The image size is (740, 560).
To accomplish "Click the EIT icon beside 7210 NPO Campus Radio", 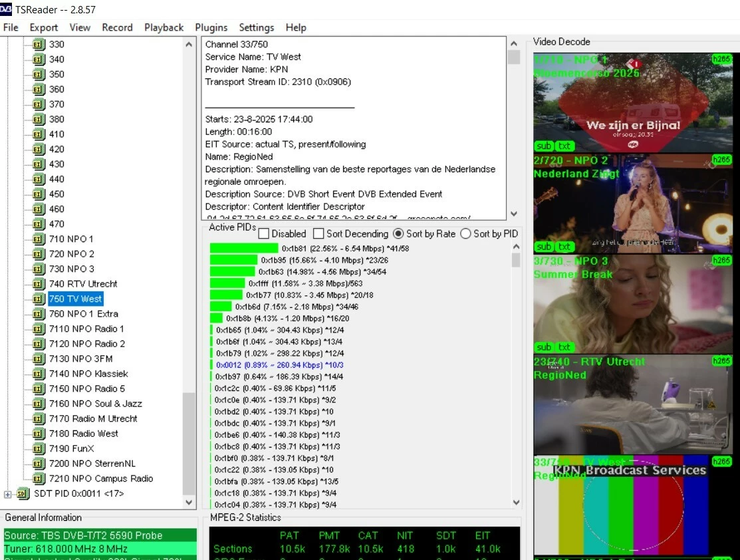I will (x=39, y=478).
